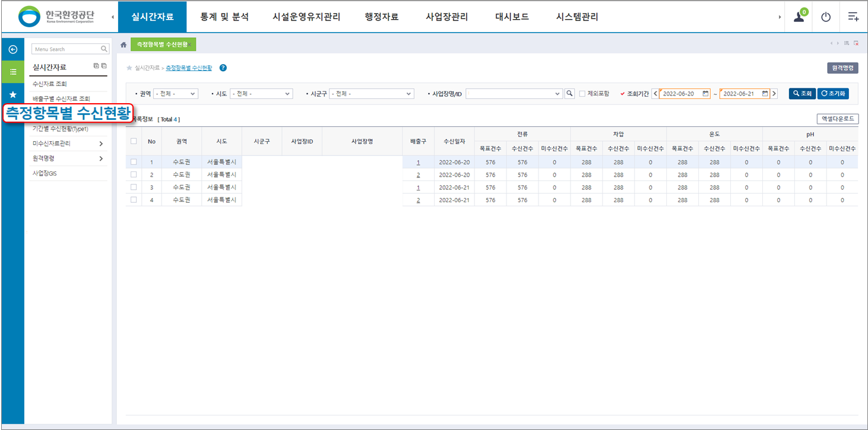This screenshot has height=430, width=868.
Task: Open the 사업장명/ID combo box
Action: (514, 94)
